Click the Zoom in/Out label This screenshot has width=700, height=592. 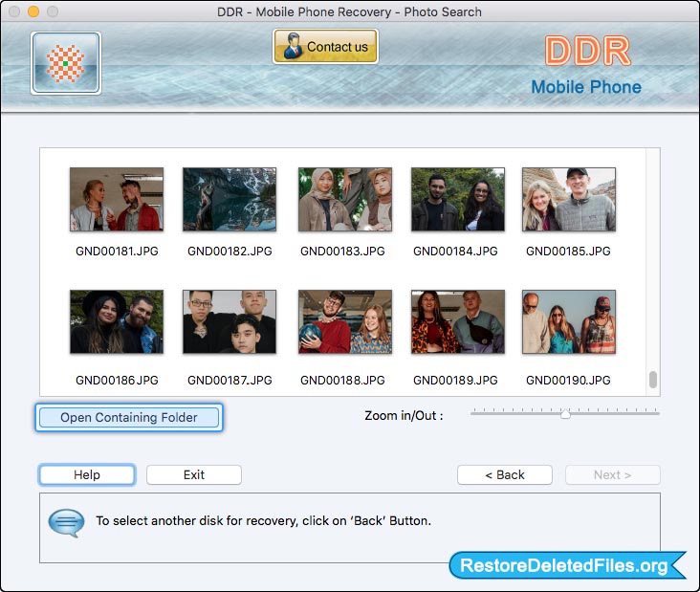404,416
